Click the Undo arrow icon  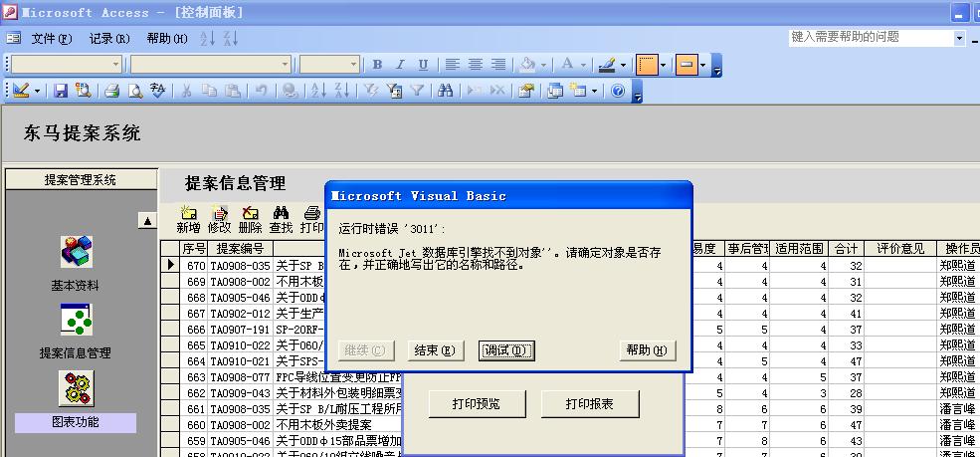click(x=262, y=92)
